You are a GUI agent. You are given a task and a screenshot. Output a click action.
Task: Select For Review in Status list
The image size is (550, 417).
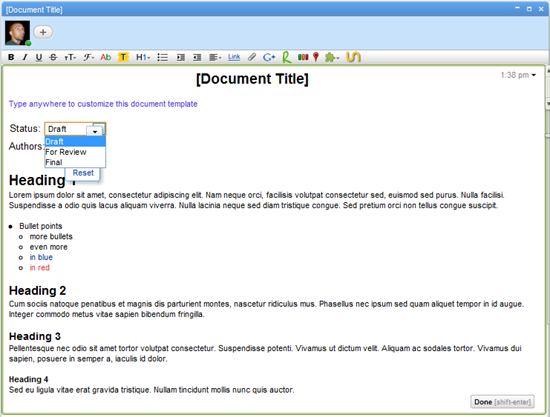click(x=75, y=152)
